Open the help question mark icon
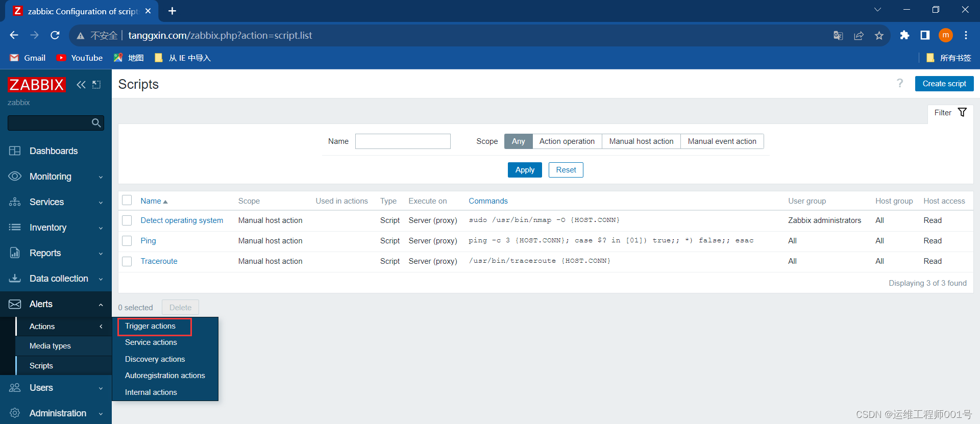Viewport: 980px width, 424px height. (x=900, y=84)
